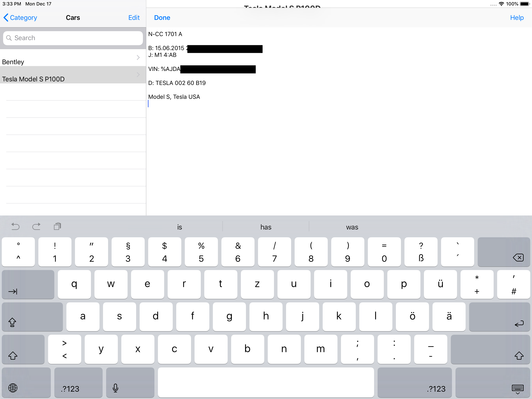Focus the Search field
This screenshot has height=399, width=532.
coord(73,38)
